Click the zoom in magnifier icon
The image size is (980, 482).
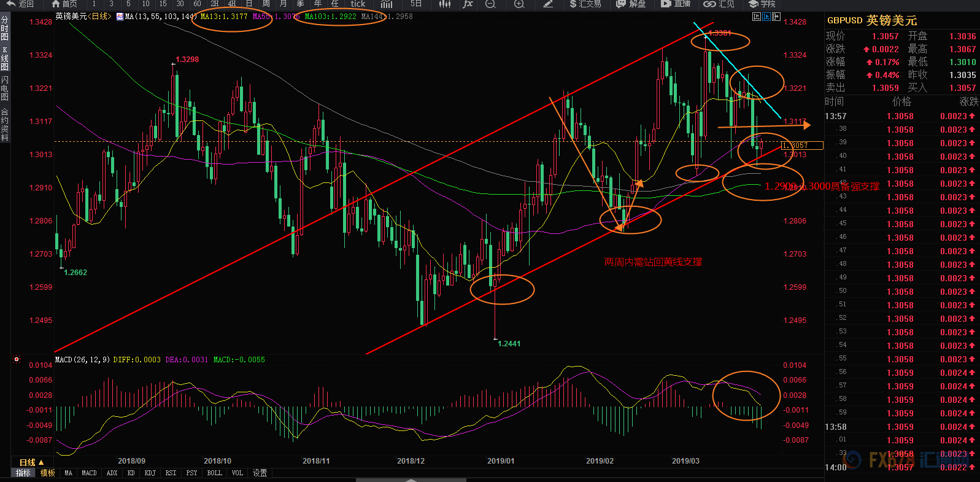tap(519, 4)
